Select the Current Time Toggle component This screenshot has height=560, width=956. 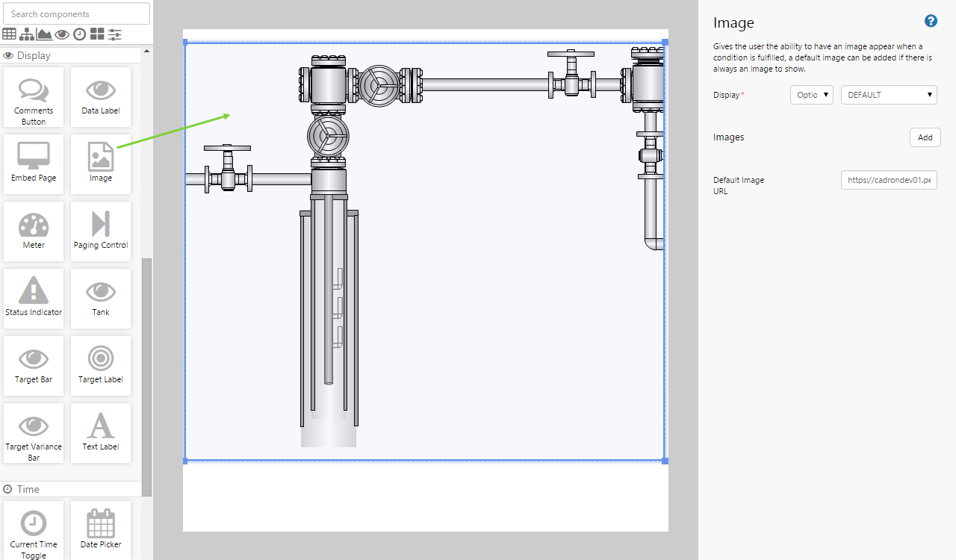point(34,529)
